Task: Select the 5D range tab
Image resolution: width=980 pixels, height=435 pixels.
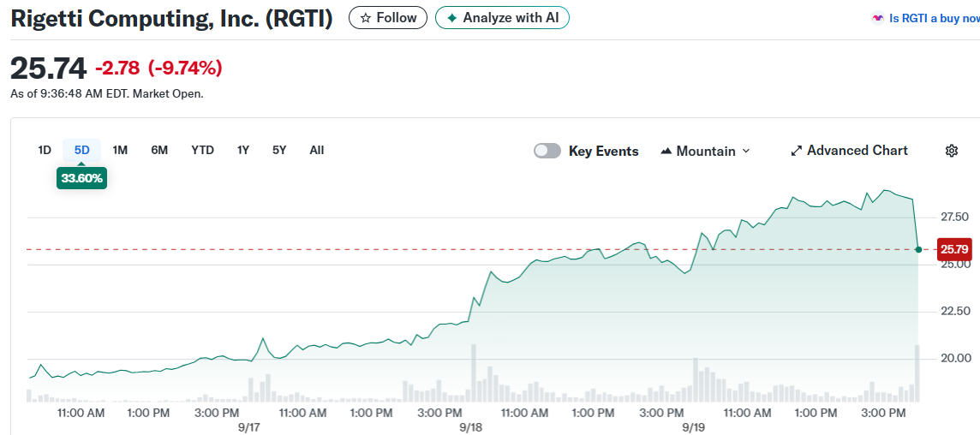Action: pos(82,150)
